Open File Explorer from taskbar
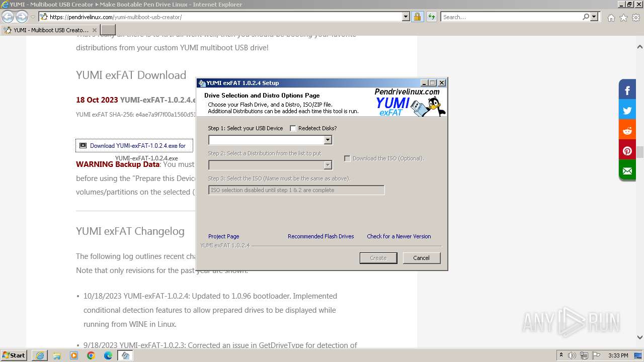This screenshot has width=644, height=362. point(57,355)
